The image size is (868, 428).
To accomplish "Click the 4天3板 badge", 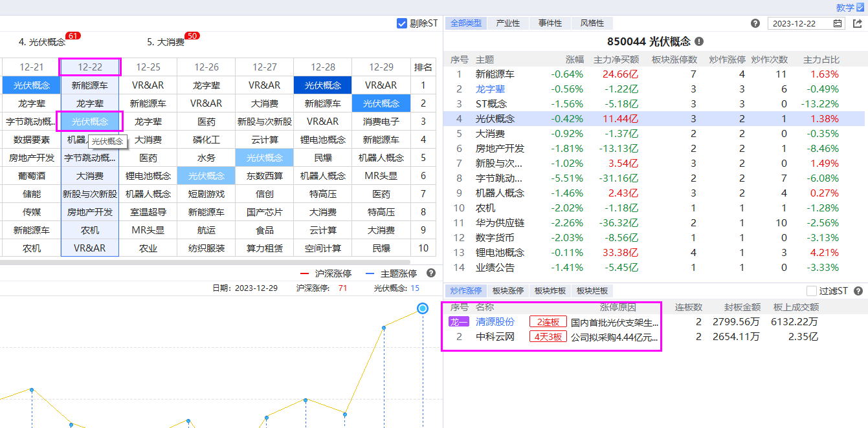I will pos(548,337).
